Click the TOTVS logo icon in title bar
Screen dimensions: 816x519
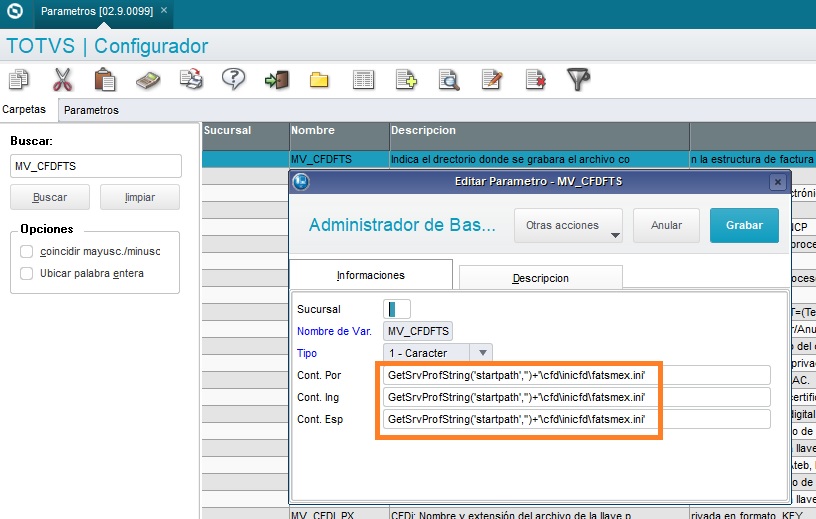(15, 11)
